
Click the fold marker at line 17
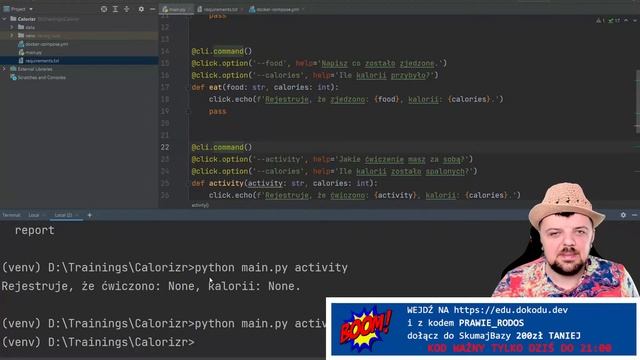coord(189,87)
